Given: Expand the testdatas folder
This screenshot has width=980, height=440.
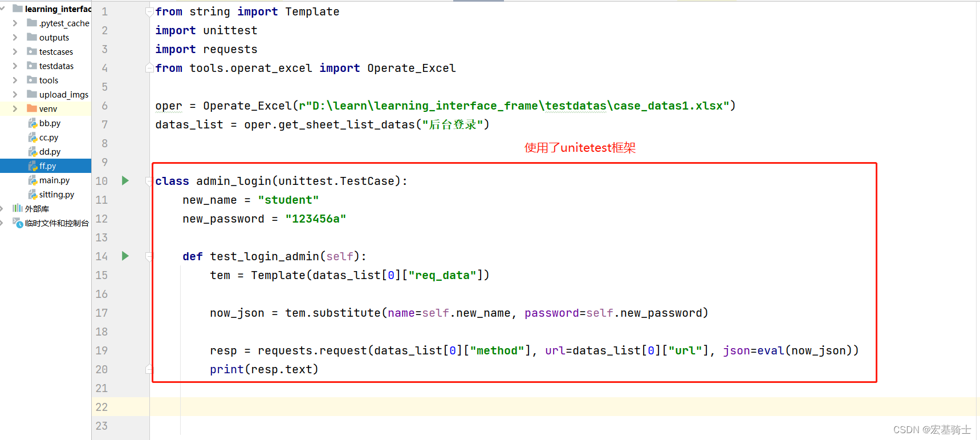Looking at the screenshot, I should 15,66.
